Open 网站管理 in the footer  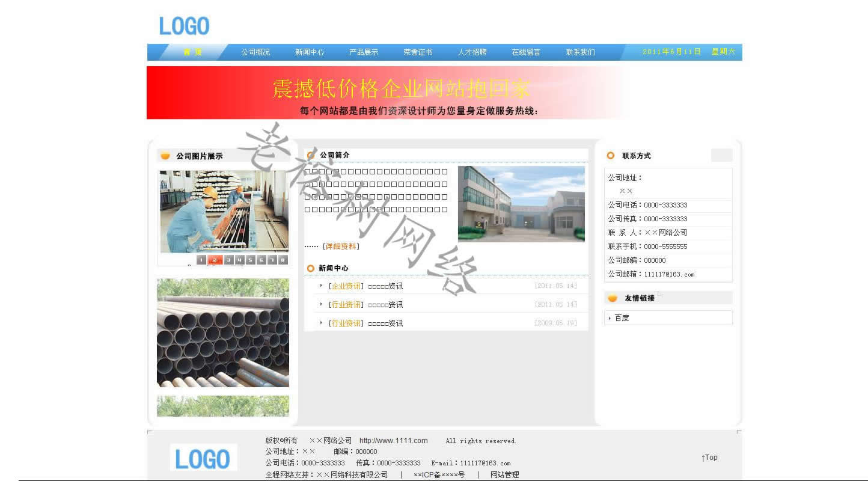pos(505,475)
